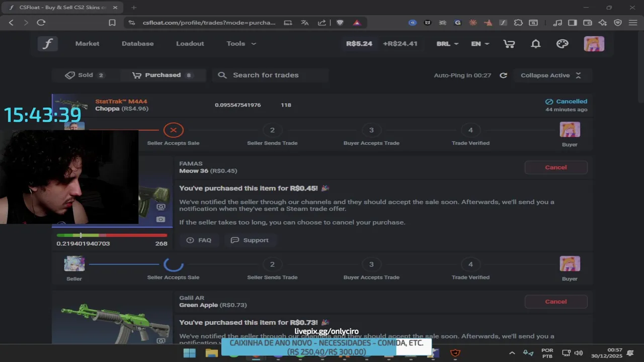
Task: Click the FAMAS seller avatar
Action: coord(74,264)
